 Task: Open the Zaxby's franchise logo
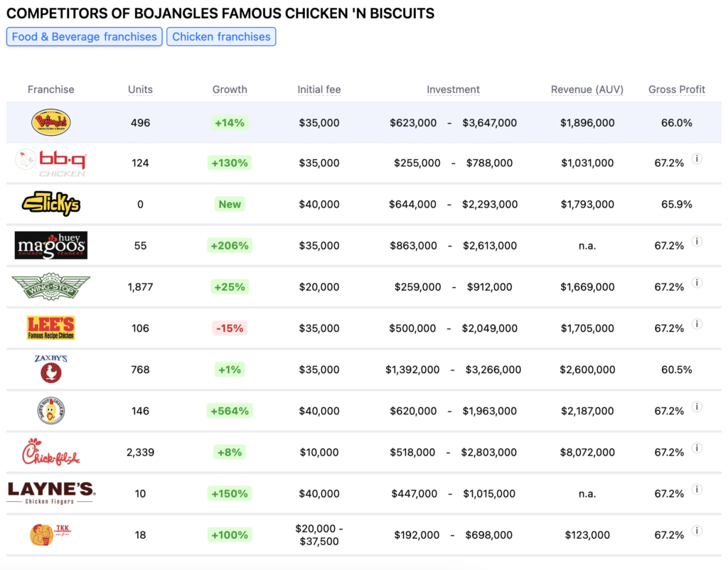click(50, 369)
